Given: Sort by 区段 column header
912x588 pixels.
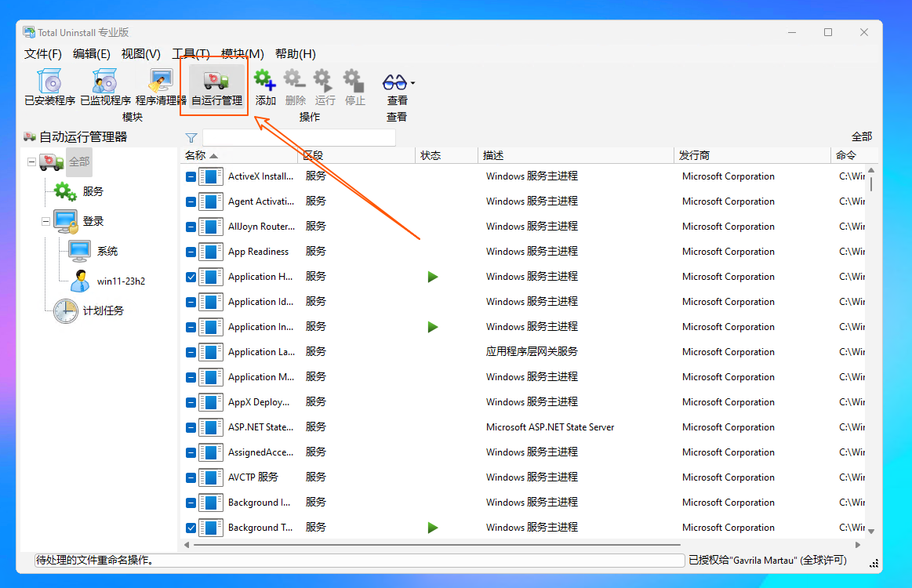Looking at the screenshot, I should 357,155.
